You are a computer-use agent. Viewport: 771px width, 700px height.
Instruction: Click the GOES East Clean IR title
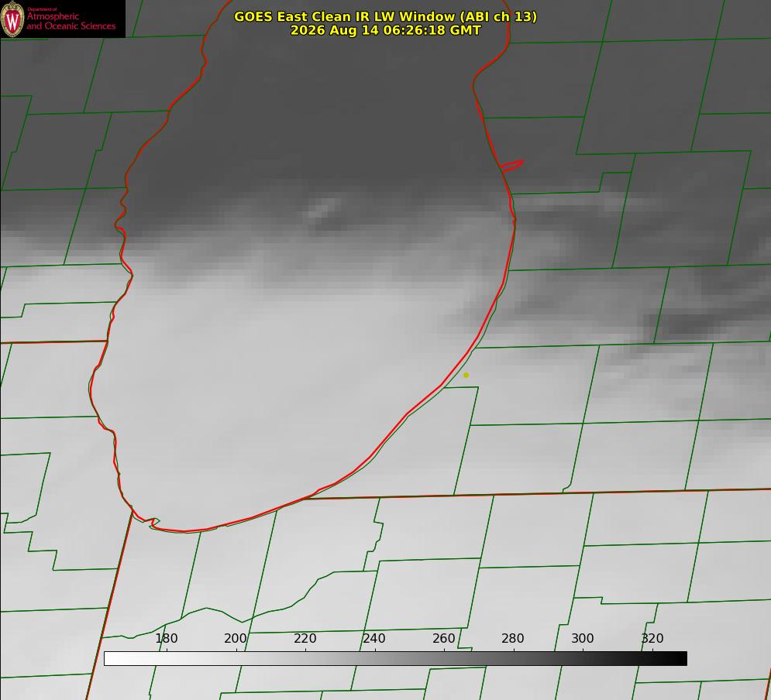click(385, 16)
